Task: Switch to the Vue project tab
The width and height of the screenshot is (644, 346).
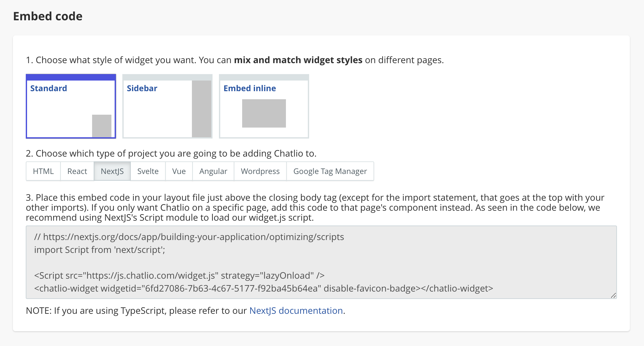Action: coord(179,171)
